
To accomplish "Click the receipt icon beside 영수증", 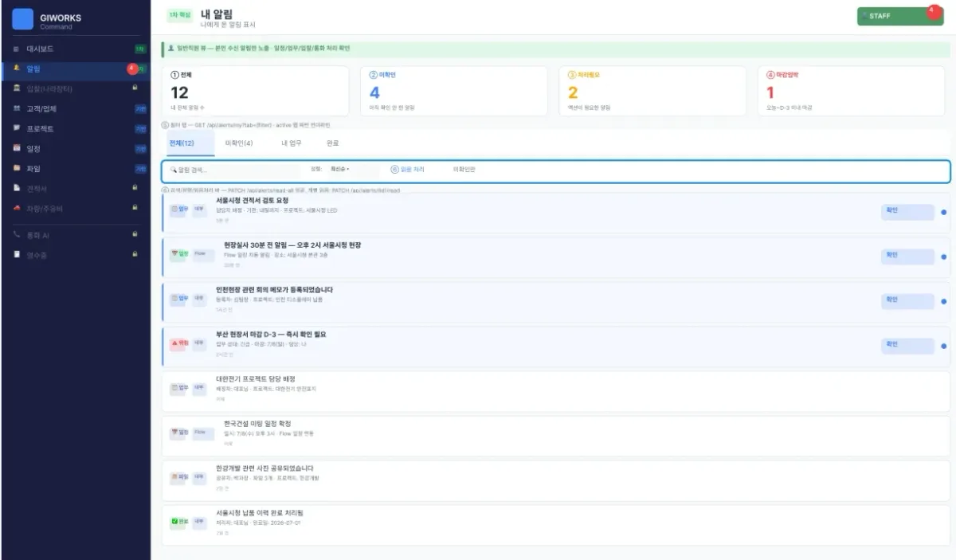I will (17, 255).
